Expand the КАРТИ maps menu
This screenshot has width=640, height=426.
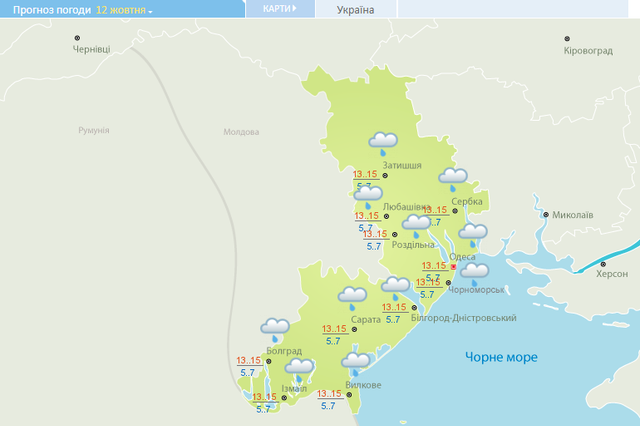click(279, 9)
